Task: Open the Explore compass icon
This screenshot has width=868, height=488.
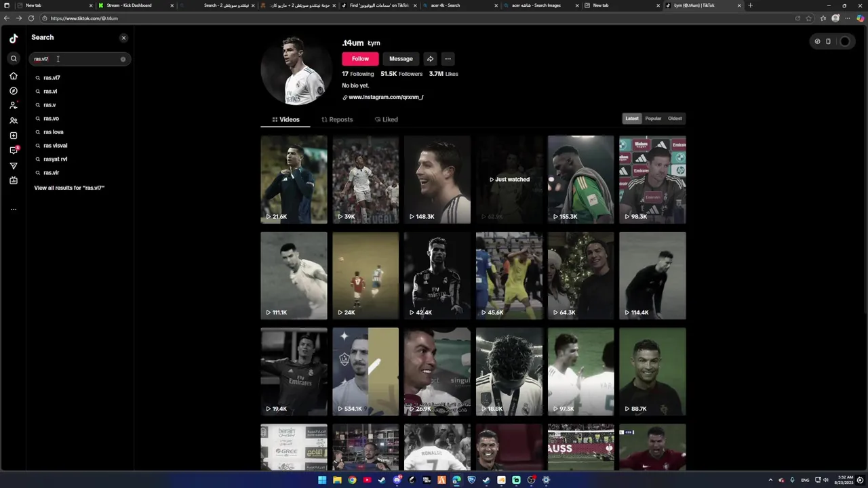Action: (14, 91)
